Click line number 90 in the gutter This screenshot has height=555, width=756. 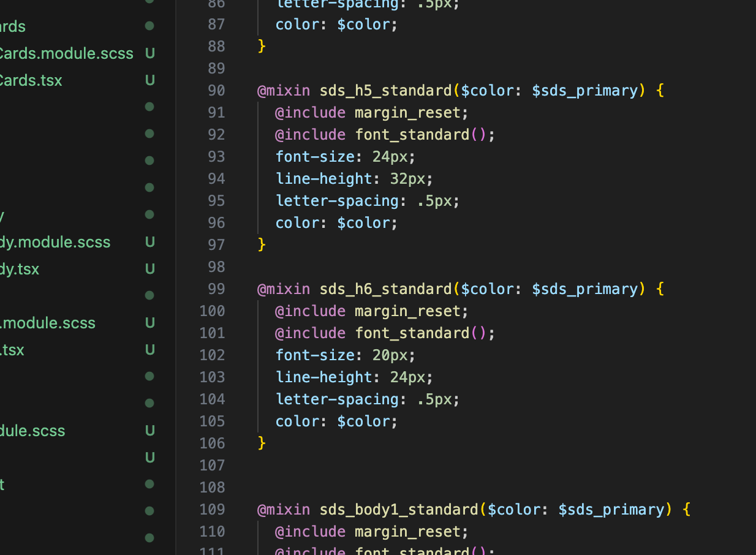[216, 91]
